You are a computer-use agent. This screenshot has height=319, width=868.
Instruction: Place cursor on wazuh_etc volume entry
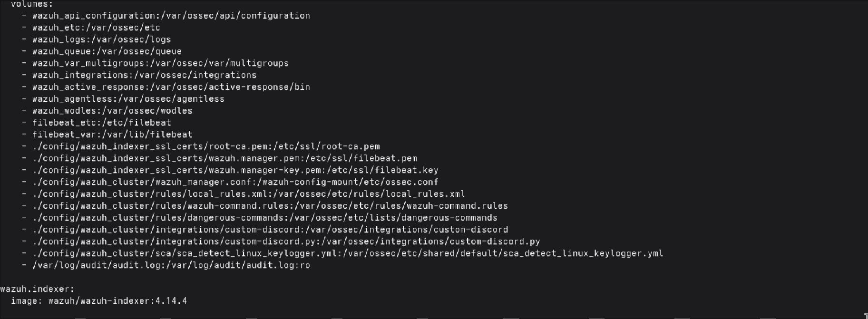coord(96,28)
